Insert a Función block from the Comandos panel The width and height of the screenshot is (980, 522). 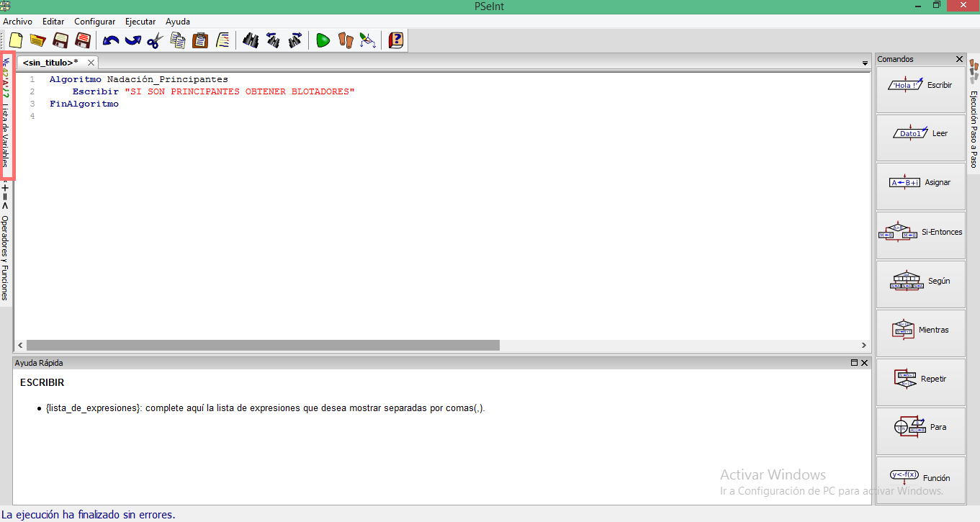pos(920,477)
